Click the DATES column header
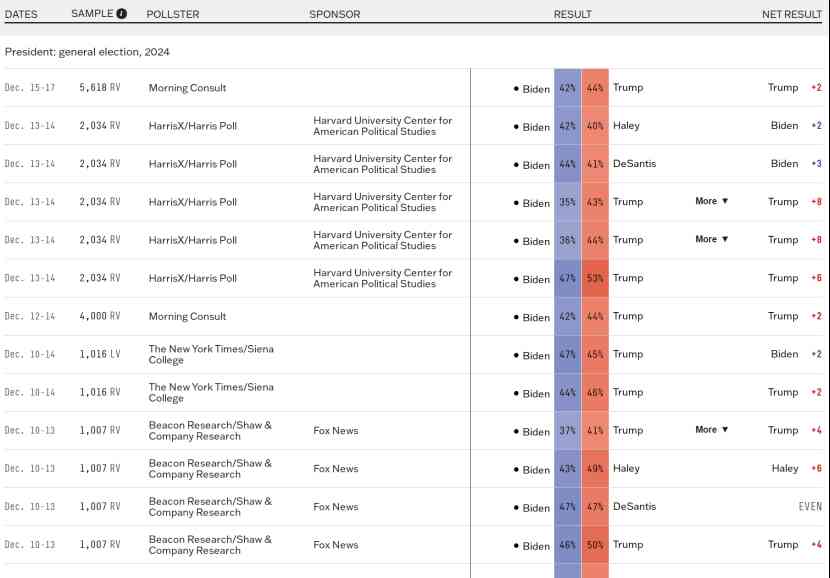The image size is (830, 578). coord(21,14)
